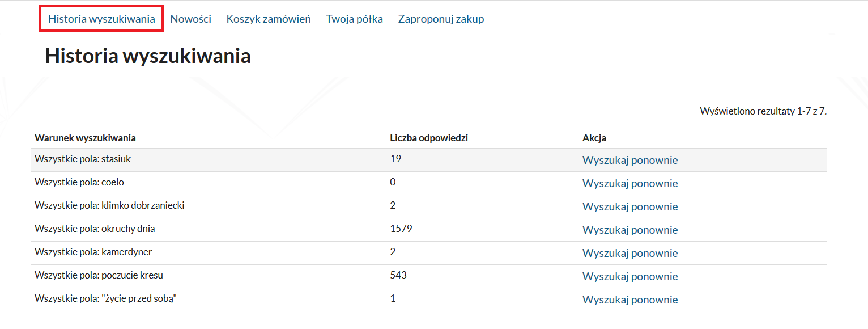Click Wyszukaj ponownie for okruchy dnia

630,230
